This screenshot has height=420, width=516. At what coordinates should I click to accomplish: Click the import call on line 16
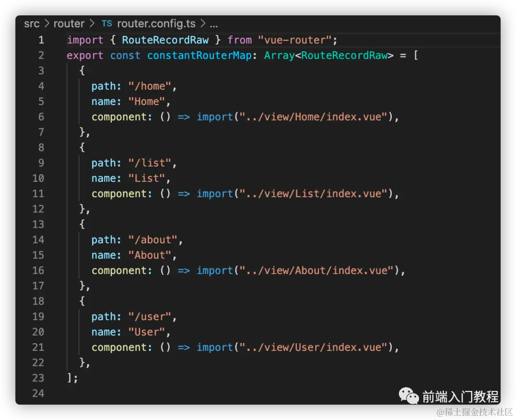[215, 271]
